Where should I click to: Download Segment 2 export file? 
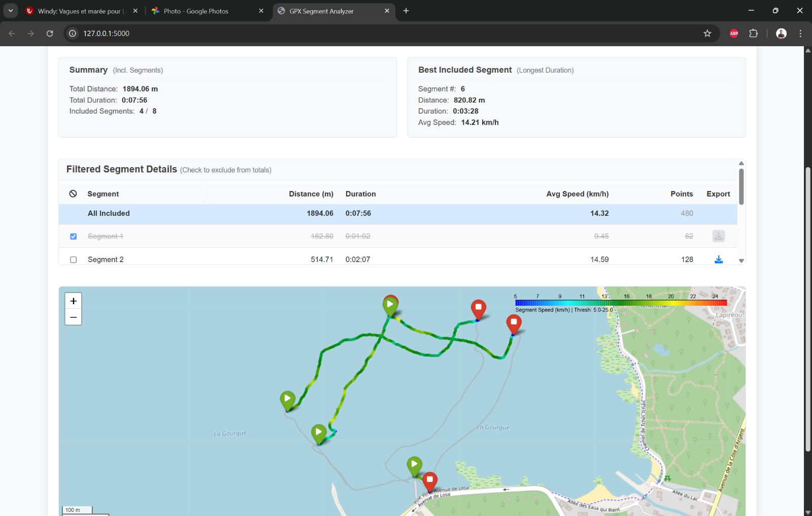(718, 260)
